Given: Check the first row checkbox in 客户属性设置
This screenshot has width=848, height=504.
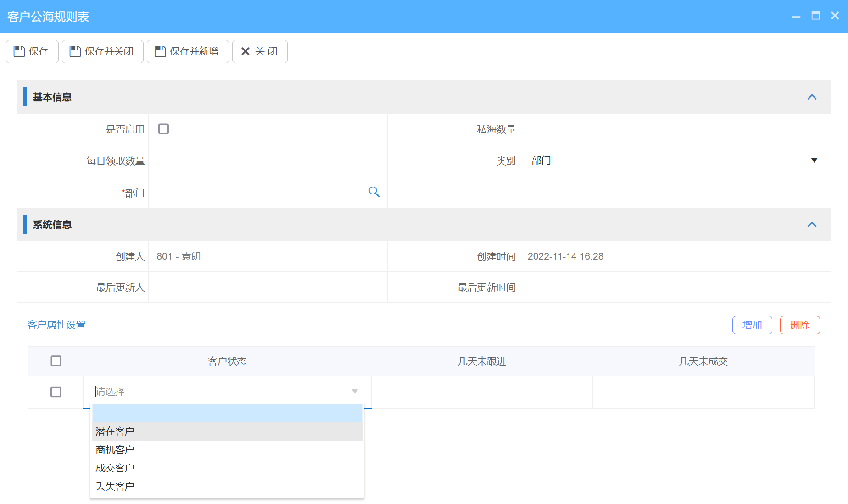Looking at the screenshot, I should tap(56, 392).
